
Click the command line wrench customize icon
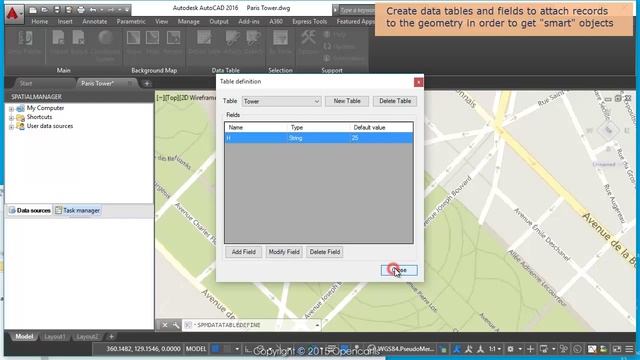click(176, 325)
